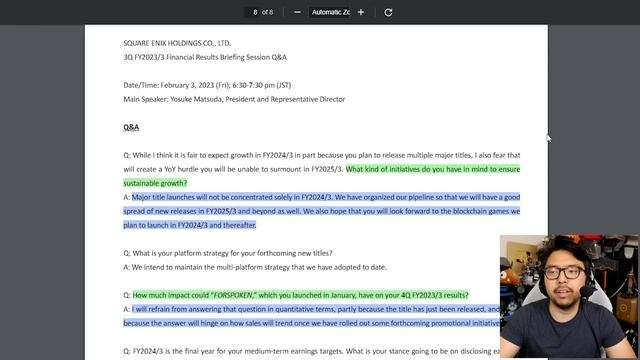Click the 'Main Speaker: Yosuke Matsuda' line
Image resolution: width=640 pixels, height=360 pixels.
tap(234, 99)
